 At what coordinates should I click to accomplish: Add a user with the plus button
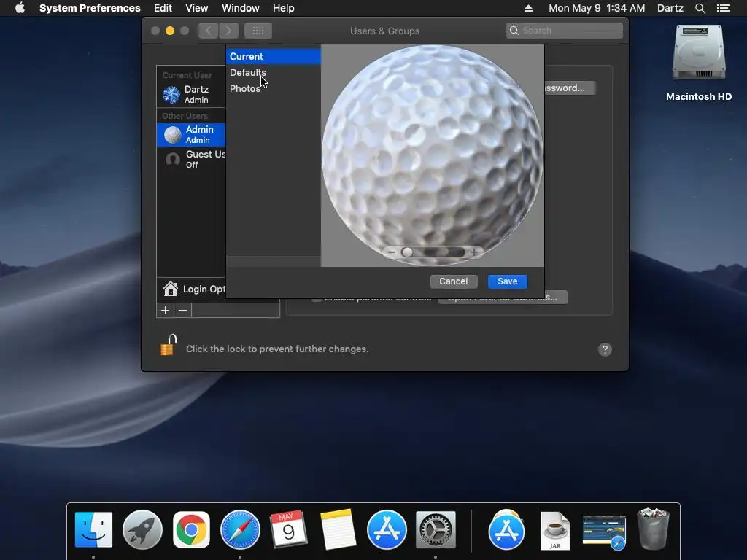pos(166,311)
